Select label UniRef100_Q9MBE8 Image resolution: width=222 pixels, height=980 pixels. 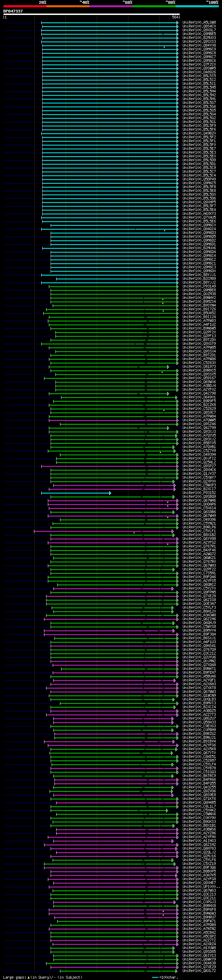[x=199, y=290]
